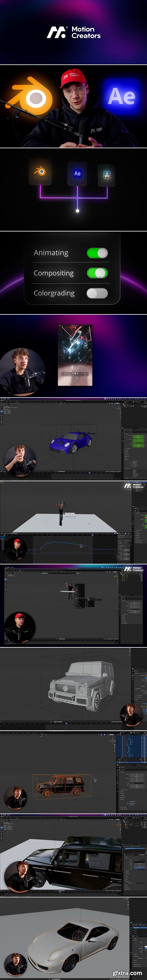Click the orange-outlined selected G-Wagon
The width and height of the screenshot is (147, 980).
coord(60,786)
